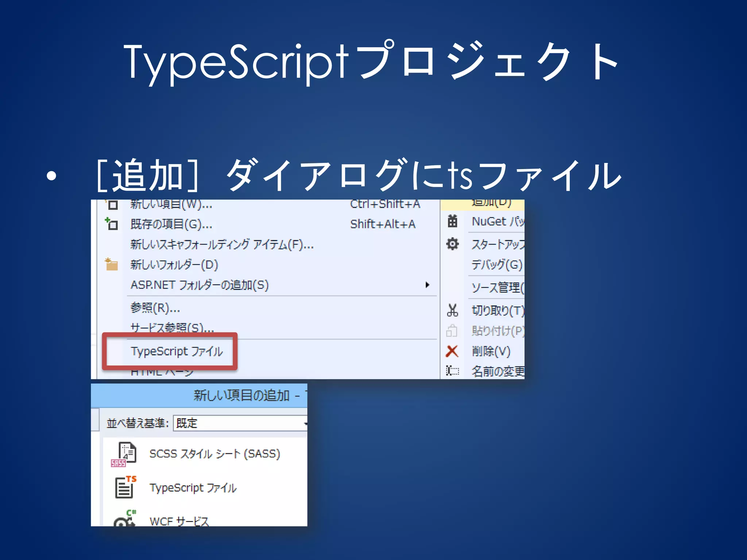The width and height of the screenshot is (747, 560).
Task: Click the WCF service gear icon
Action: pos(125,519)
